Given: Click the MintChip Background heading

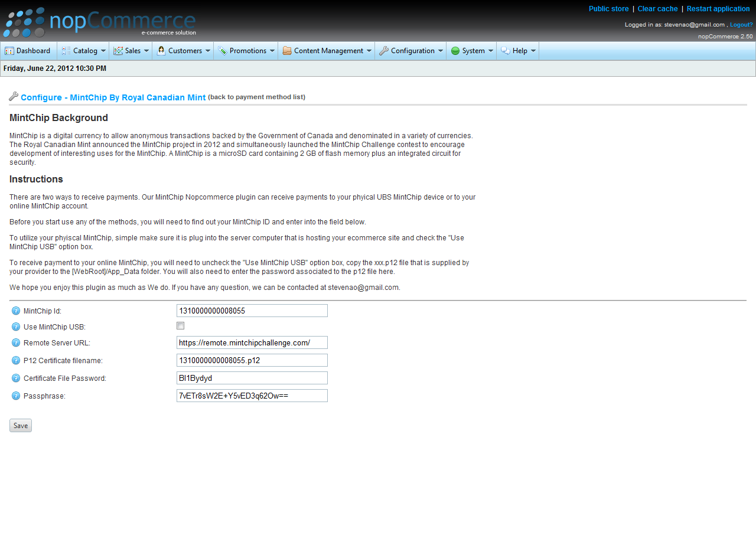Looking at the screenshot, I should pos(58,118).
